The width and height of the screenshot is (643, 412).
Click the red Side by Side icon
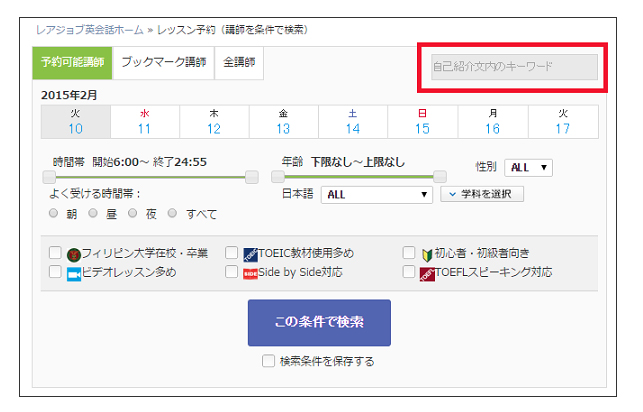click(250, 274)
